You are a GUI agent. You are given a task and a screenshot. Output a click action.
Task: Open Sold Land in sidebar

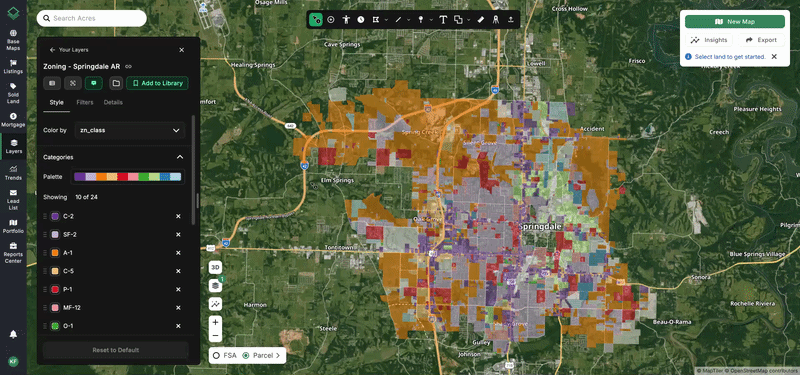[13, 93]
